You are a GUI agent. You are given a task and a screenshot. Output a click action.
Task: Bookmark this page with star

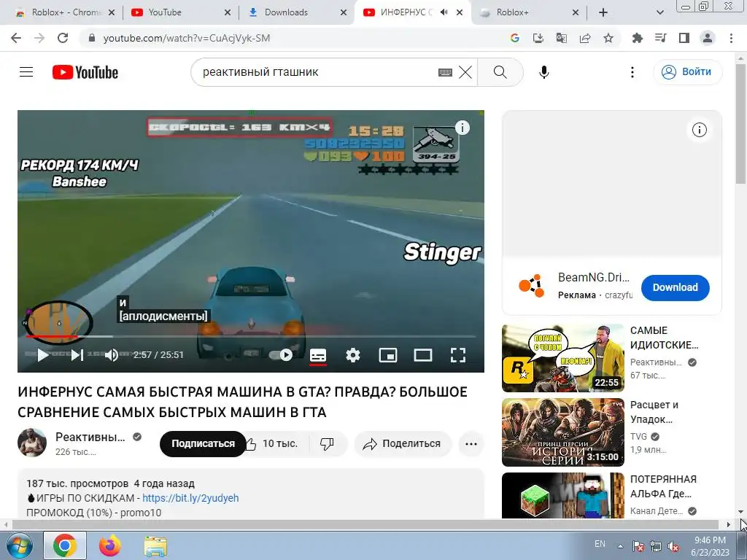(608, 38)
